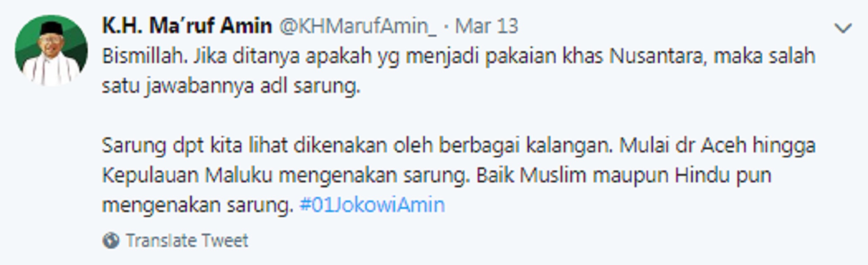Image resolution: width=868 pixels, height=265 pixels.
Task: Click 'mengenakan sarung.' just before the hashtag
Action: (197, 206)
